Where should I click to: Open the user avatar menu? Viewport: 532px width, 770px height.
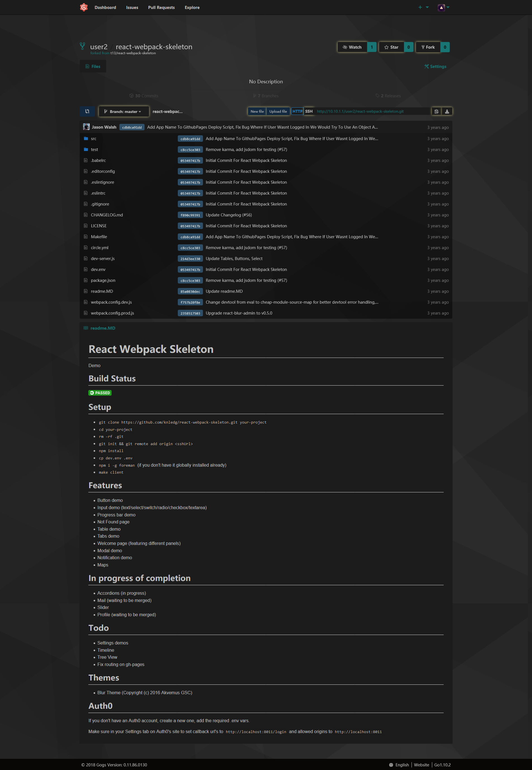pos(443,7)
